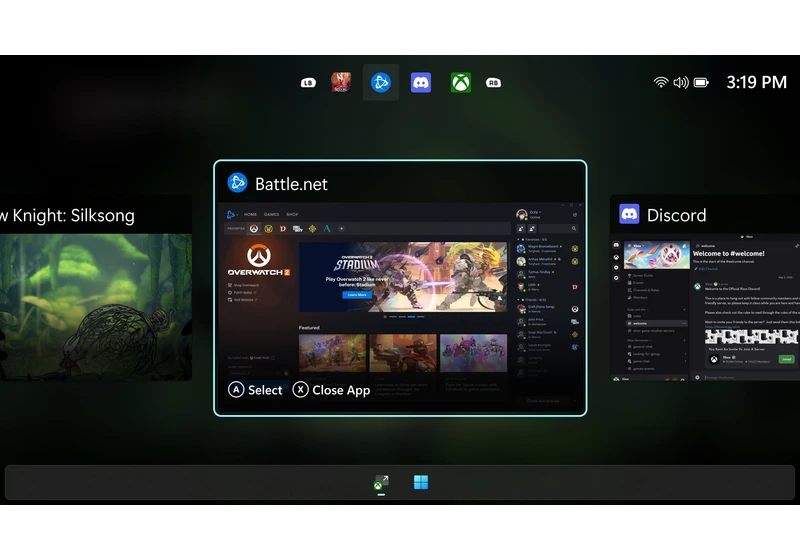Click Visit Website link under Overwatch

pyautogui.click(x=243, y=299)
